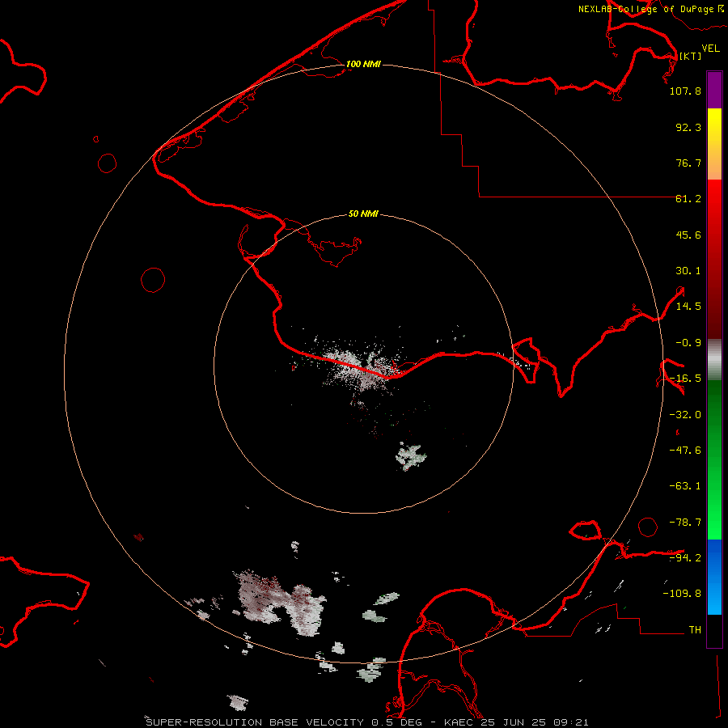
Task: Click the 107.8 velocity scale value
Action: tap(685, 91)
